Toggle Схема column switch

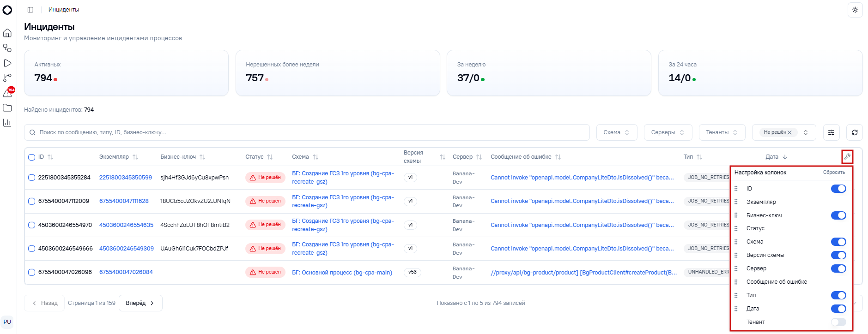838,242
